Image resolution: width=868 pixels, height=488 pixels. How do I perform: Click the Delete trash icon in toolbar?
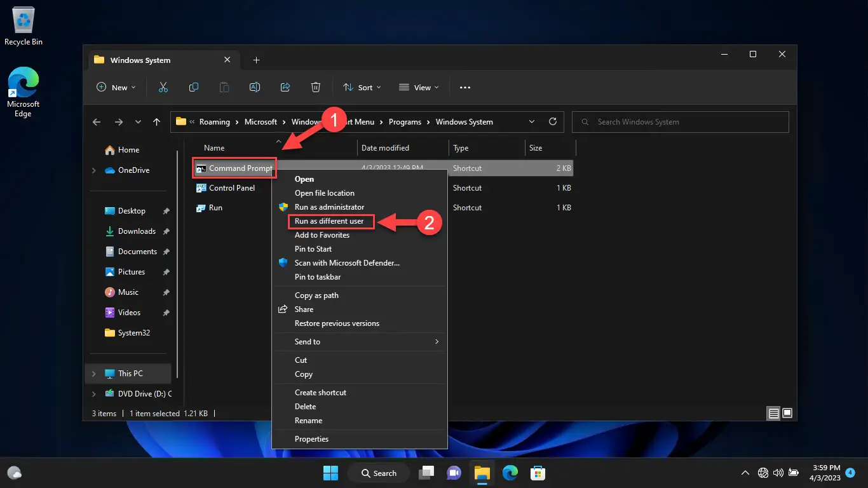click(x=316, y=87)
